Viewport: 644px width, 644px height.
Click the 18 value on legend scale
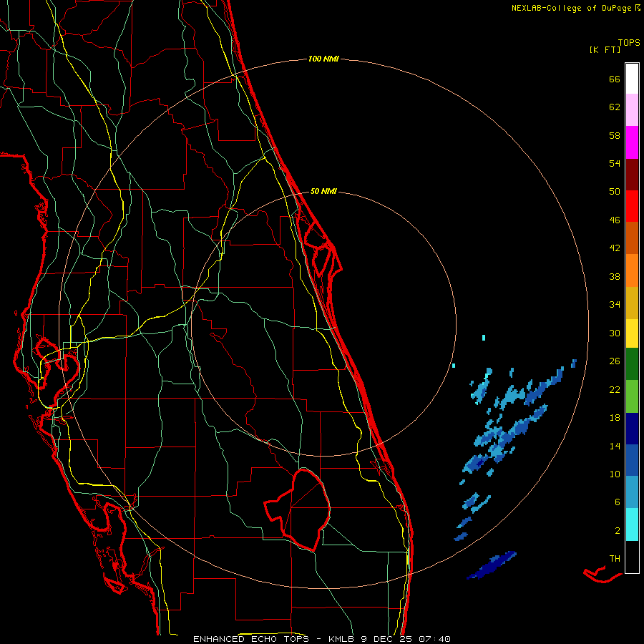[x=615, y=418]
